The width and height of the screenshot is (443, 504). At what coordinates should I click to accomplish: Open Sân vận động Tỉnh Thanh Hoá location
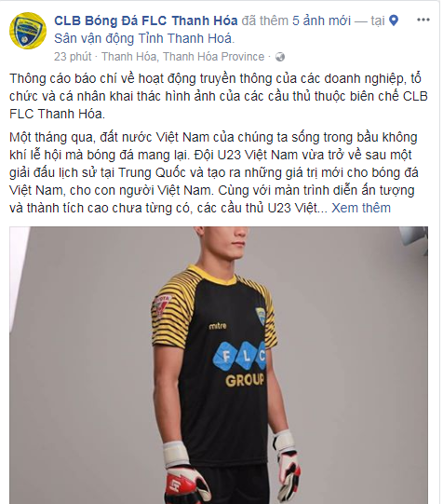coord(144,38)
